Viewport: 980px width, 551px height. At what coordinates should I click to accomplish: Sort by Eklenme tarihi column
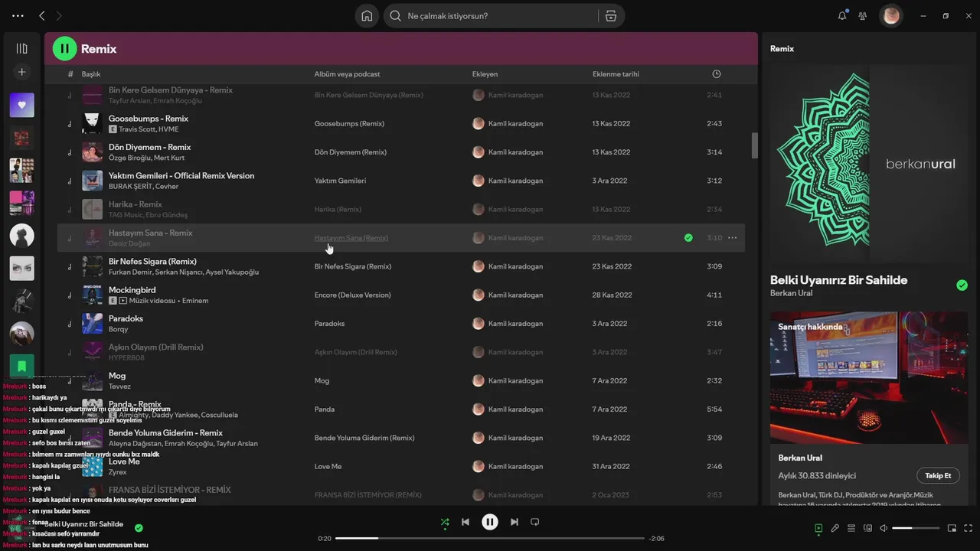point(616,74)
